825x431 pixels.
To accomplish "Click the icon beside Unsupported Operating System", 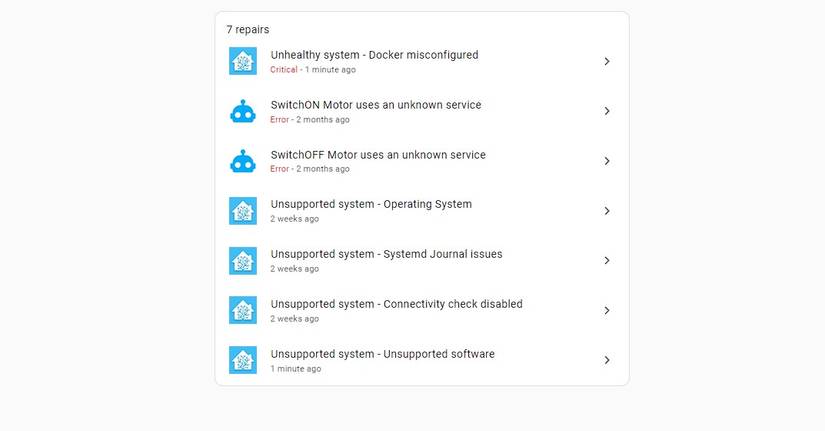I will [243, 211].
